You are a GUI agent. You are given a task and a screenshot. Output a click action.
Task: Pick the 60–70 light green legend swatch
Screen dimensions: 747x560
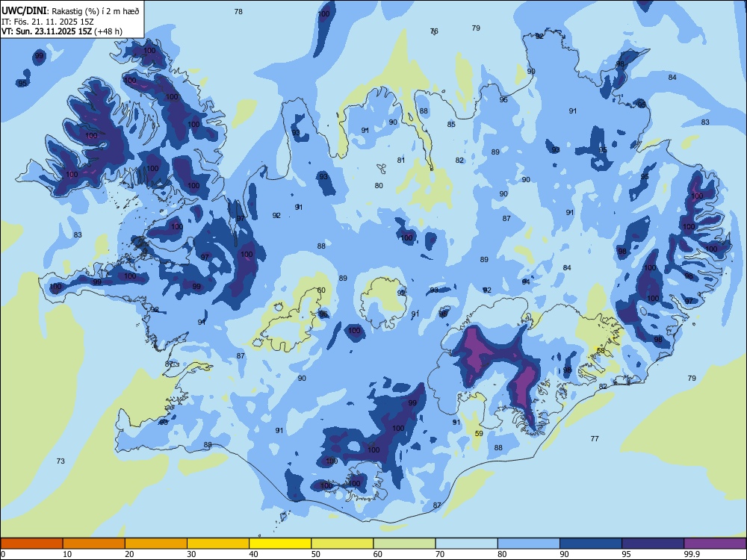point(404,544)
